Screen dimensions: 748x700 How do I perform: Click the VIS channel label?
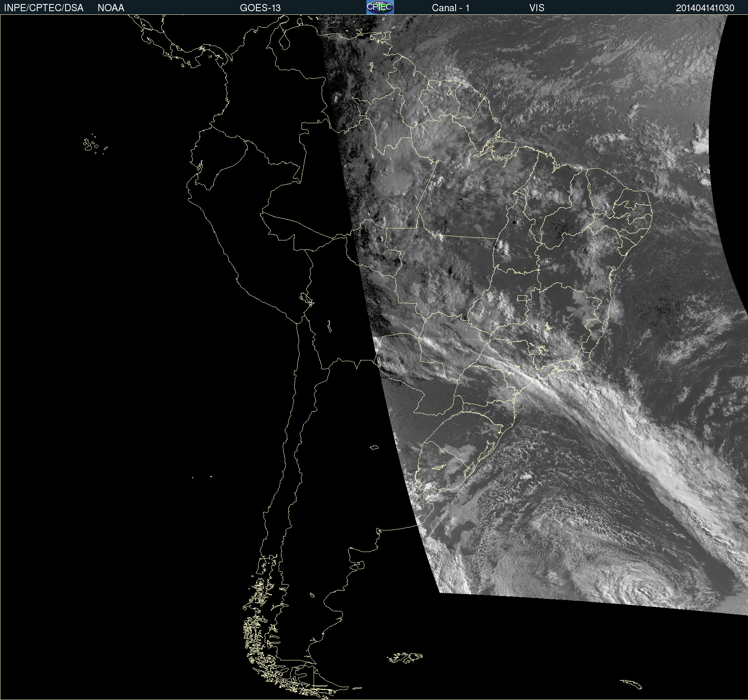[537, 8]
